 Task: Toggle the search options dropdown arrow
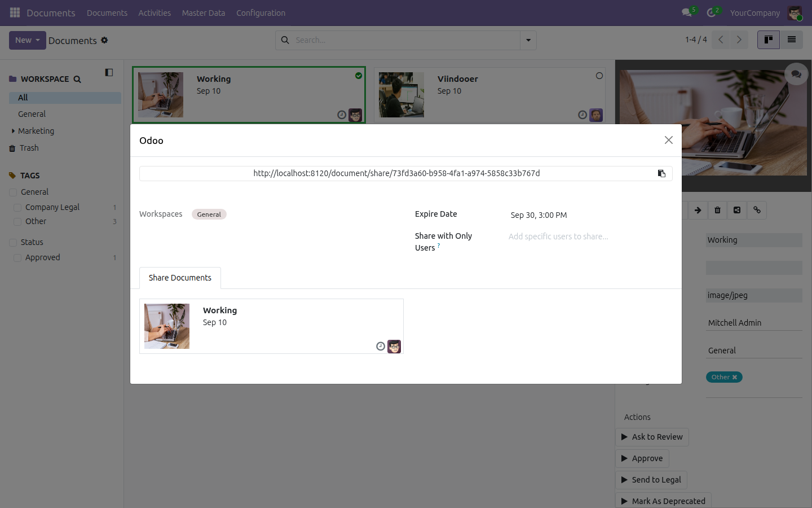click(x=528, y=40)
